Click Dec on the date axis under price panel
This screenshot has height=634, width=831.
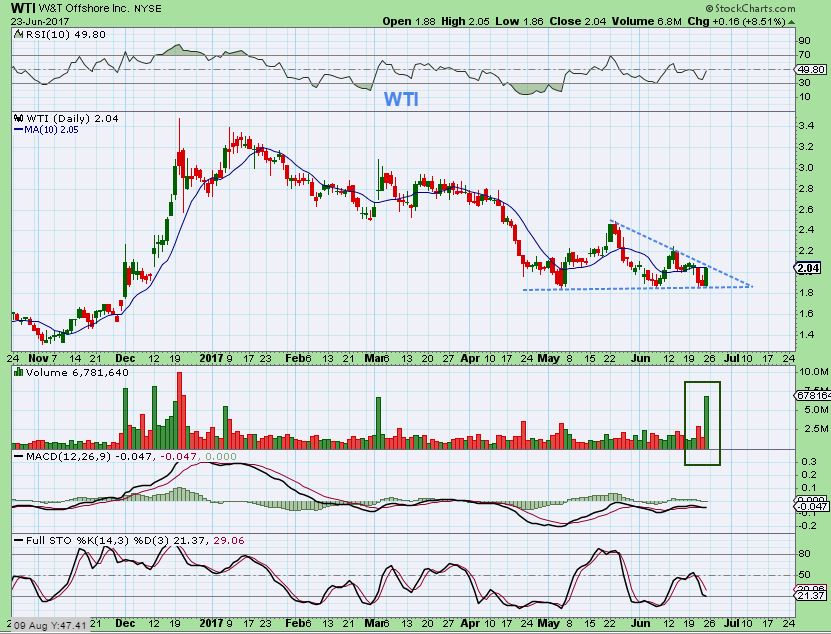point(125,358)
